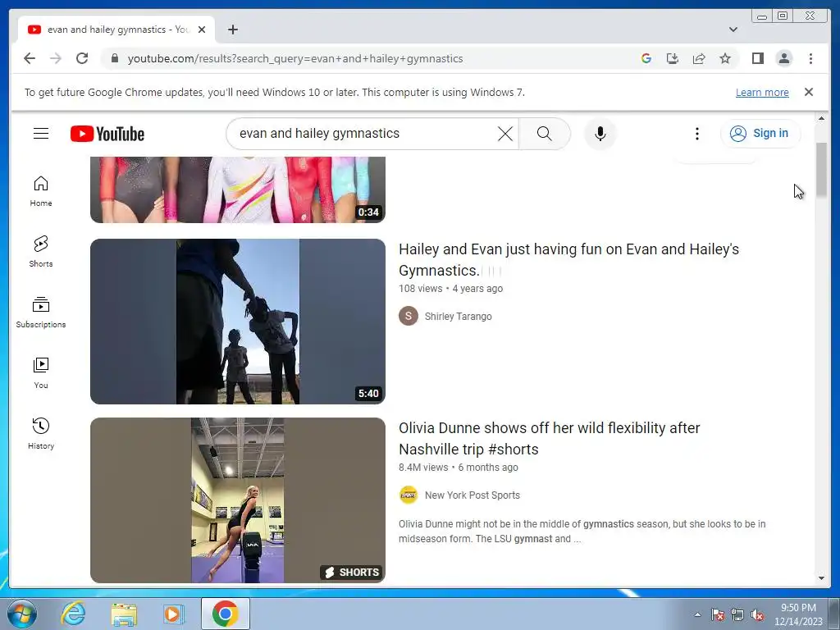Launch Internet Explorer from taskbar
The height and width of the screenshot is (630, 840).
point(73,614)
